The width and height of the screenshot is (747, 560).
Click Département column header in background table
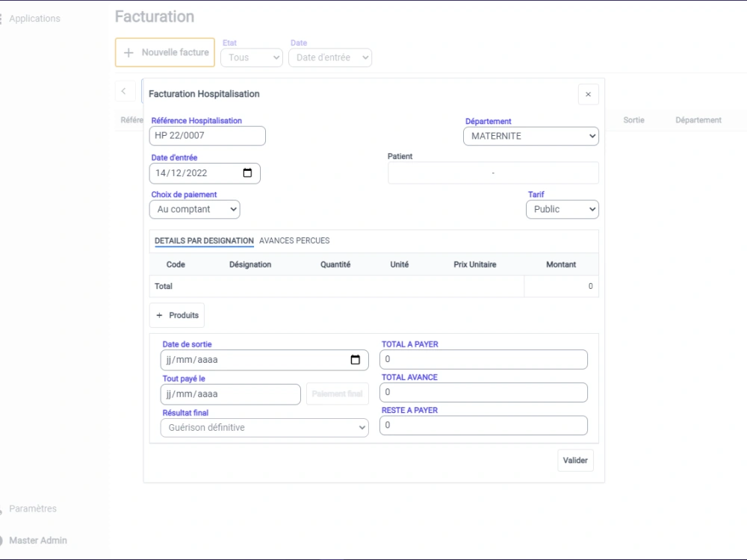[x=698, y=120]
